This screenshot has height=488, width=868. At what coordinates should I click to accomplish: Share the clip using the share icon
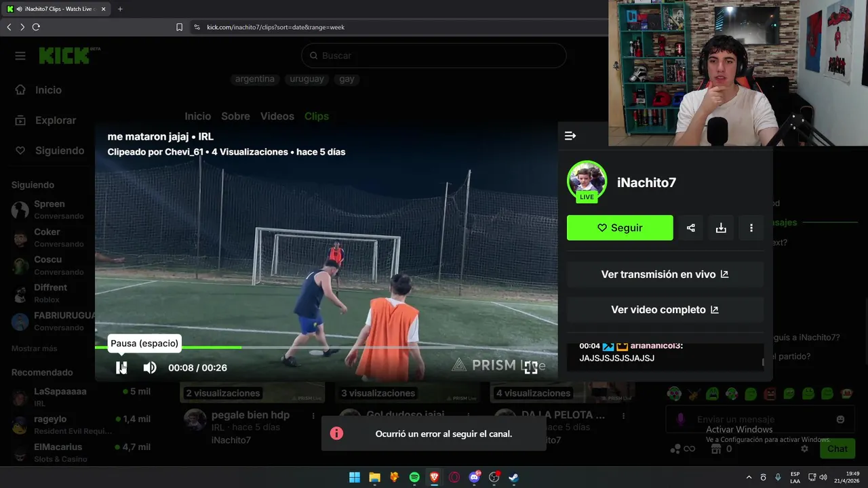pyautogui.click(x=691, y=228)
